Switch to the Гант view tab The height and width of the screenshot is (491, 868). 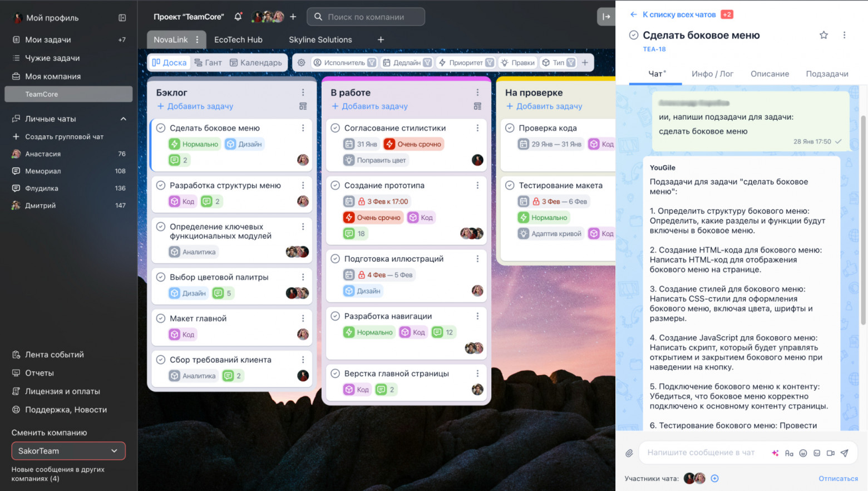point(208,62)
